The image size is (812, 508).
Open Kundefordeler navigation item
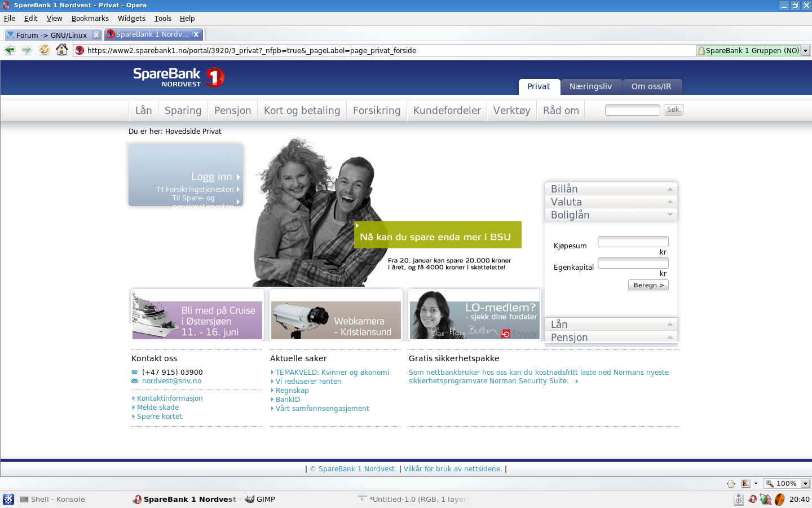tap(447, 111)
